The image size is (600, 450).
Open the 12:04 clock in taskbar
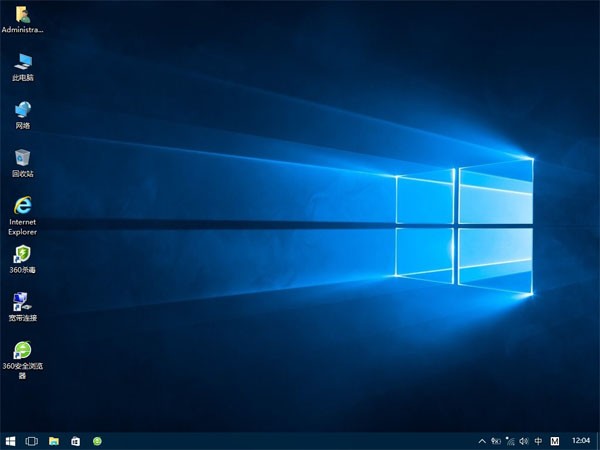(580, 441)
